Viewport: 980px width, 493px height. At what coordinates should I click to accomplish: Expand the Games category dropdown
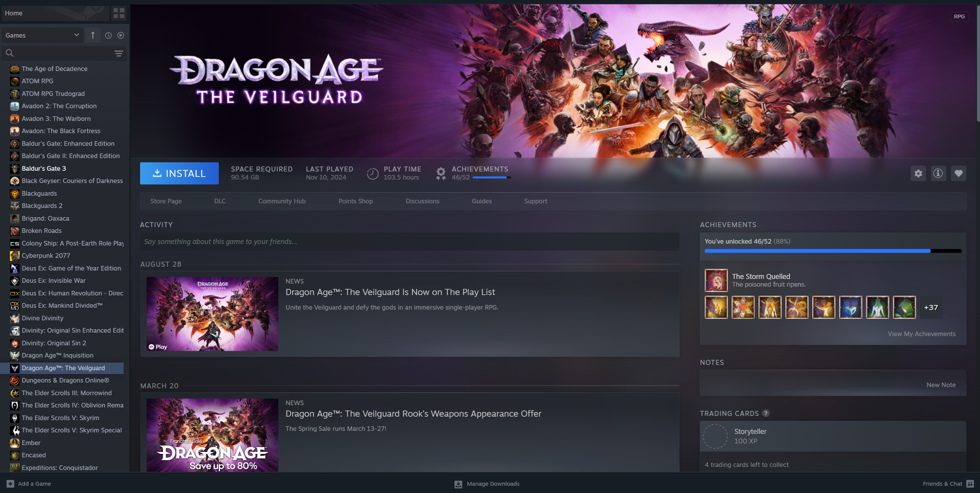tap(42, 35)
